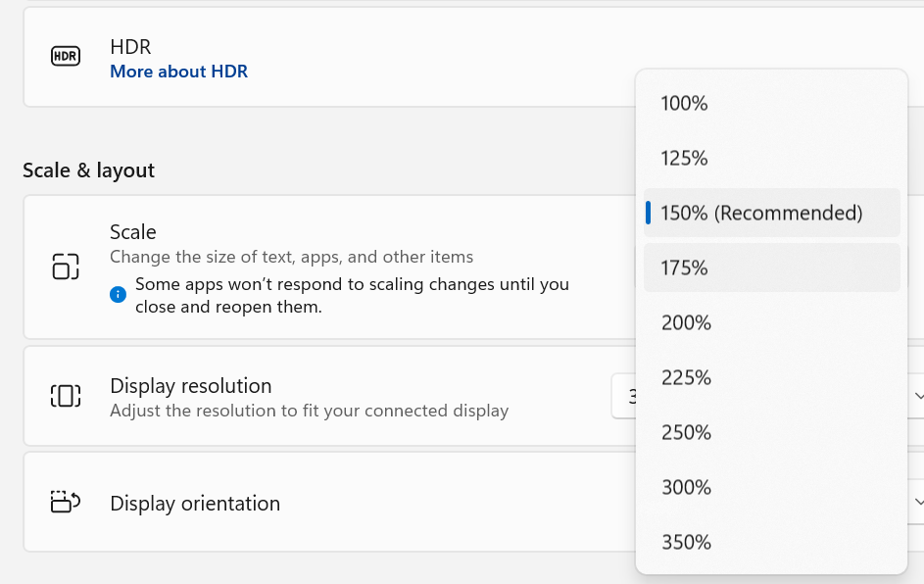Click the blue info icon beside scaling note
924x584 pixels.
click(118, 294)
